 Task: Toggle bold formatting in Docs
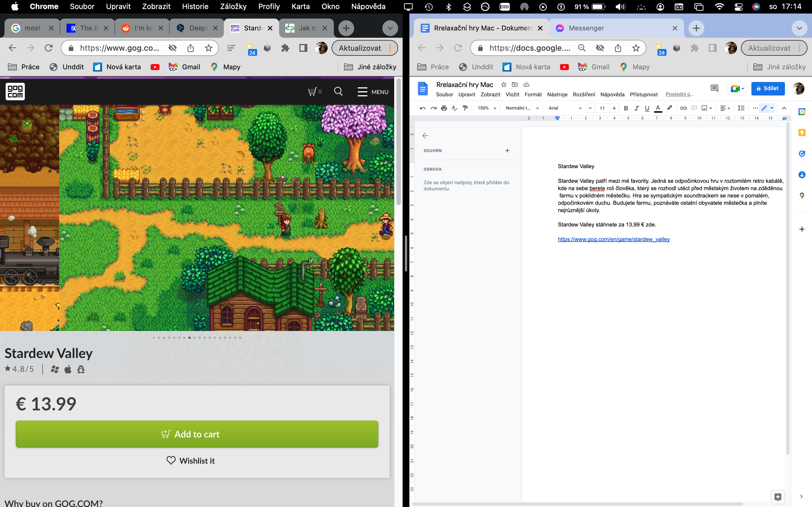point(625,108)
